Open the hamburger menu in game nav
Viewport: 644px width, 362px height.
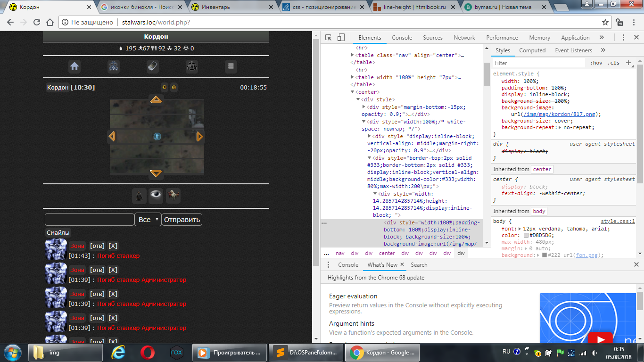pyautogui.click(x=231, y=66)
